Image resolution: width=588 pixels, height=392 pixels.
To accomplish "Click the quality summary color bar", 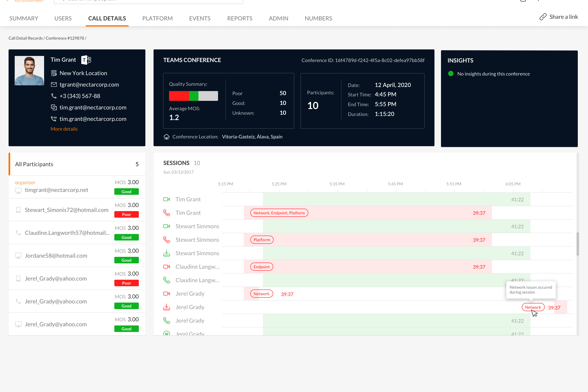I will [x=193, y=96].
